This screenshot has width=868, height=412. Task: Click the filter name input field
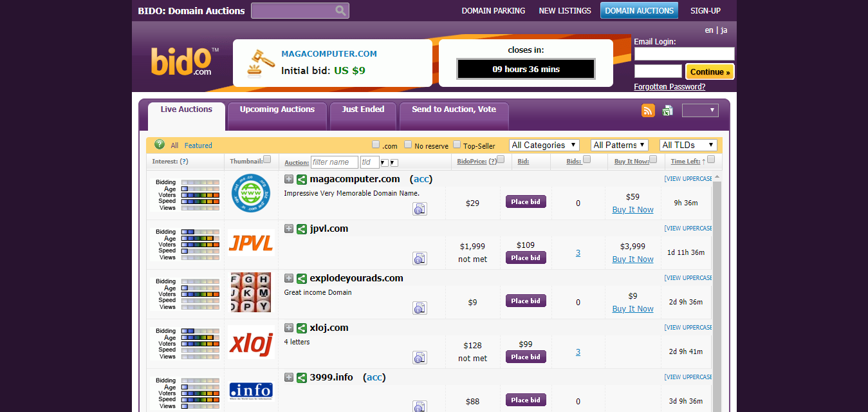pos(333,162)
